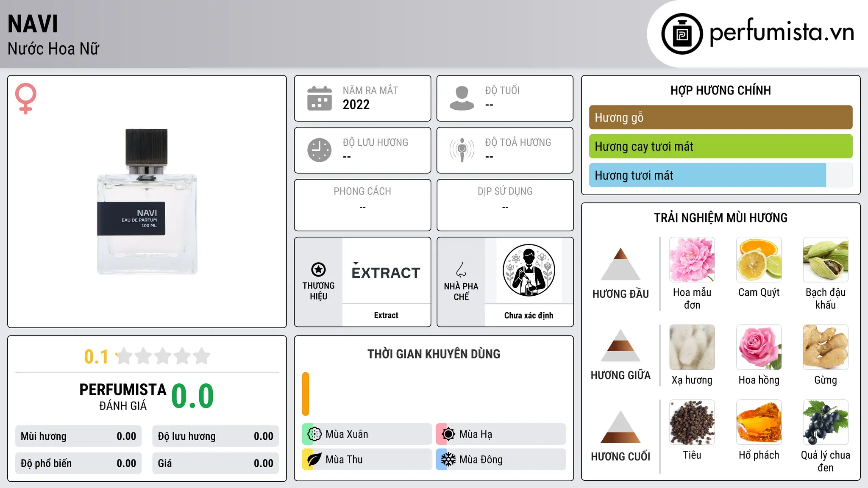Click the green 0.0 Perfumista score
Viewport: 868px width, 488px height.
(192, 396)
